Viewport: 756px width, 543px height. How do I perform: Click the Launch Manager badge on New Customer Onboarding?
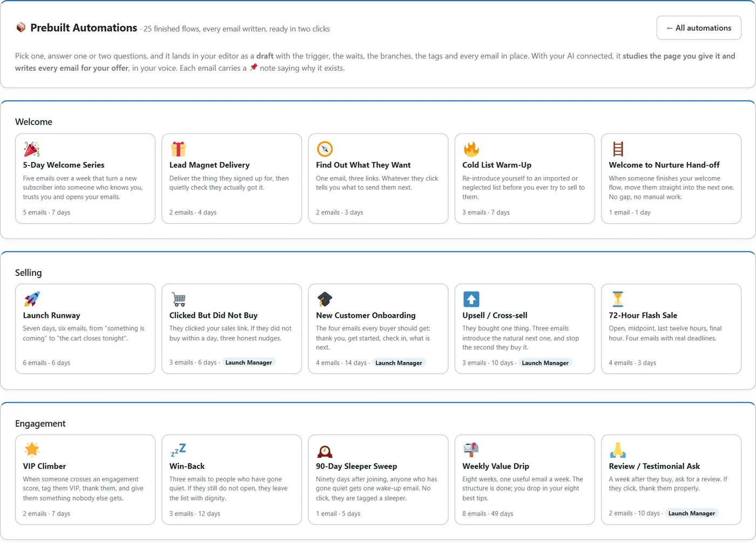click(399, 363)
